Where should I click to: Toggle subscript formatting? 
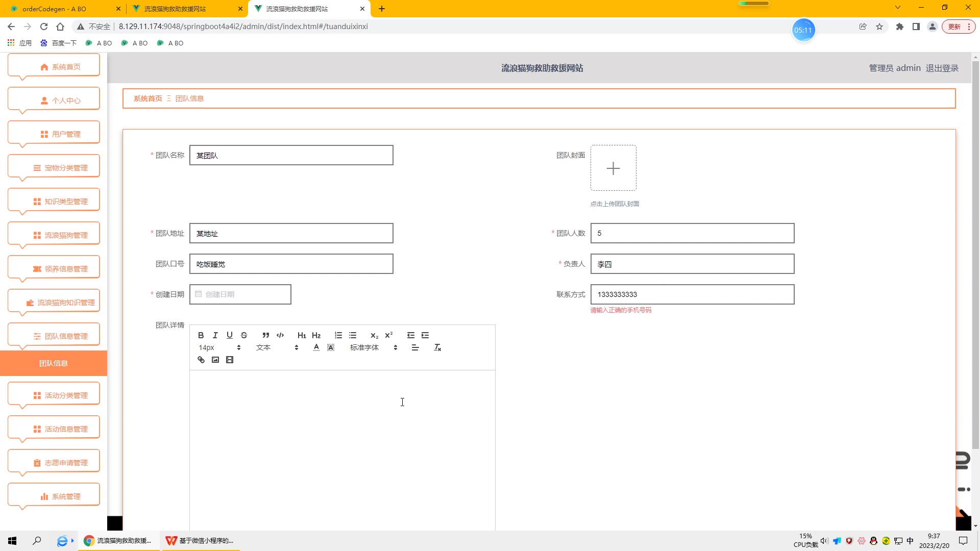pyautogui.click(x=374, y=335)
